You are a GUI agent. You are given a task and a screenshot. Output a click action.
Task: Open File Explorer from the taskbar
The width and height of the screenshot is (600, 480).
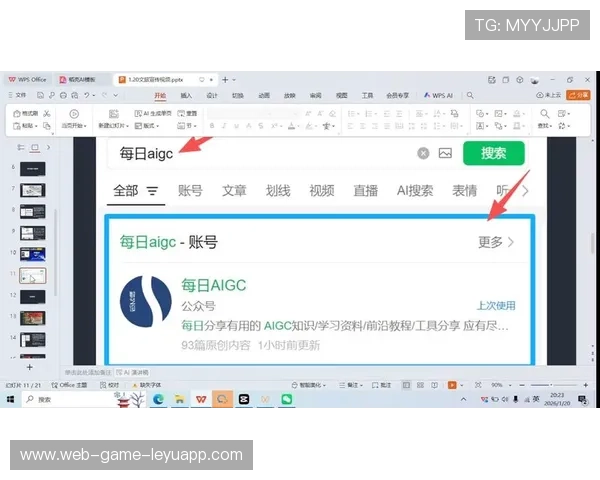click(179, 399)
